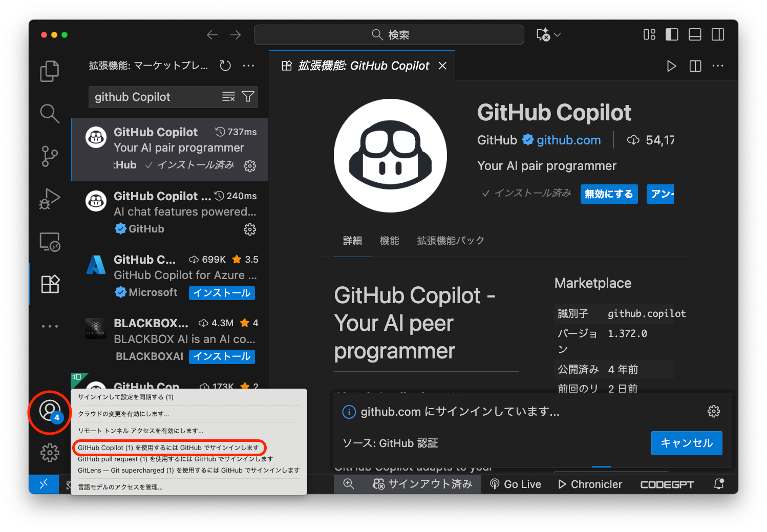This screenshot has height=532, width=767.
Task: Open remote window indicator in status bar
Action: (44, 484)
